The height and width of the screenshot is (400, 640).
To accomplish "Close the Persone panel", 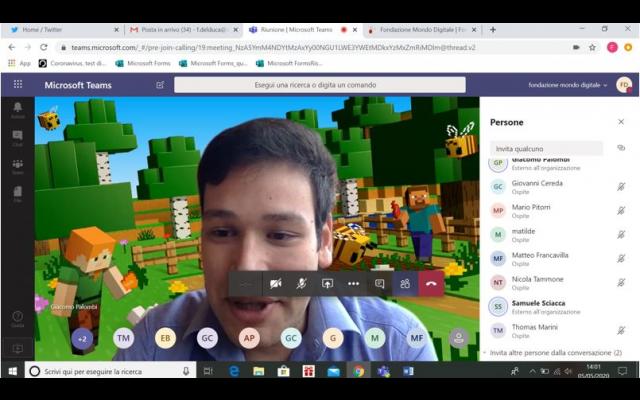I will click(x=621, y=122).
